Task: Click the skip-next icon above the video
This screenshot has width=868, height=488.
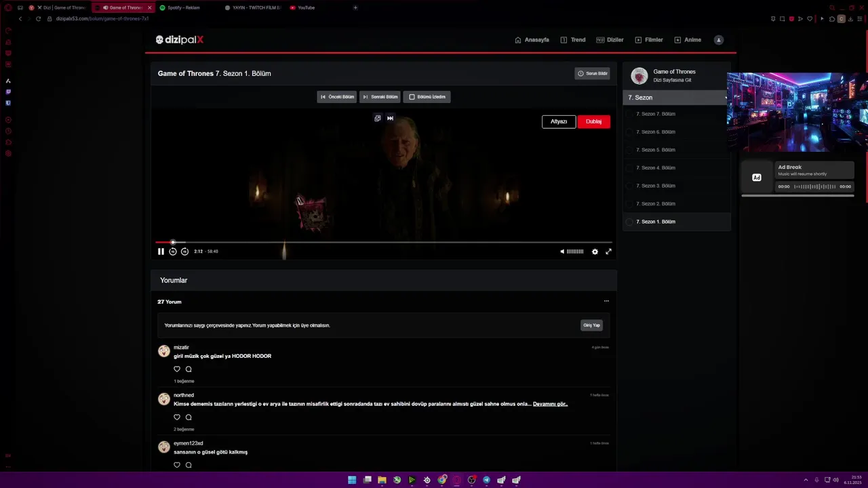Action: click(x=390, y=118)
